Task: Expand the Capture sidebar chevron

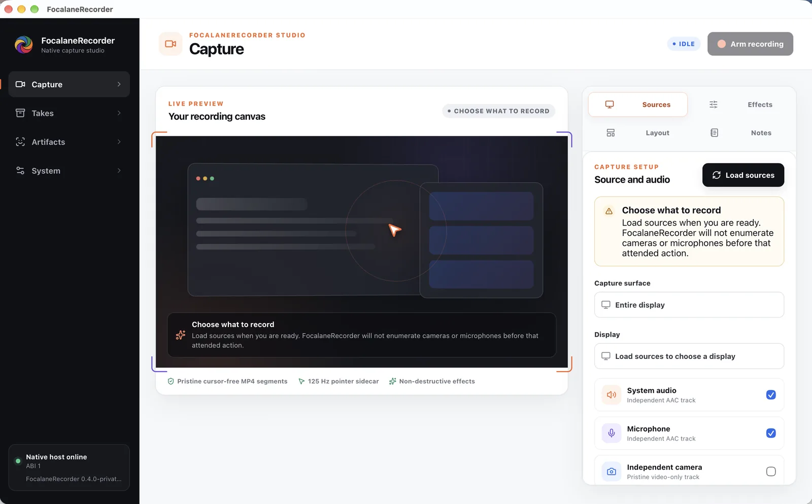Action: 119,84
